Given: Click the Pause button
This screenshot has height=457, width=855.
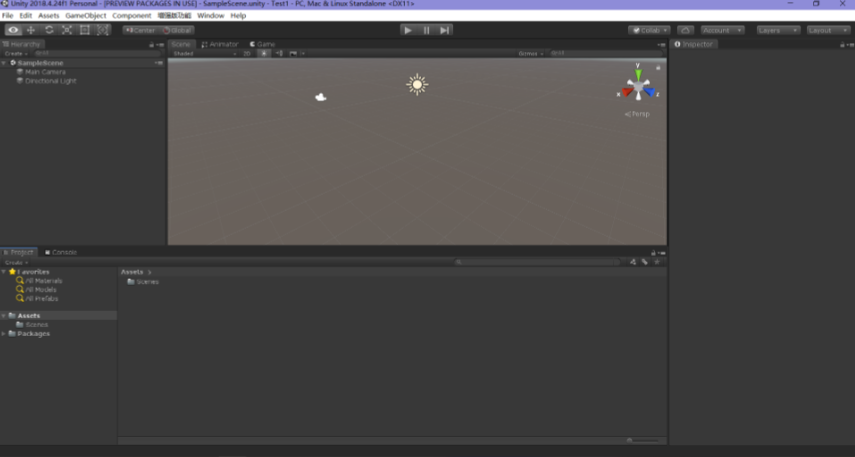Looking at the screenshot, I should 426,30.
